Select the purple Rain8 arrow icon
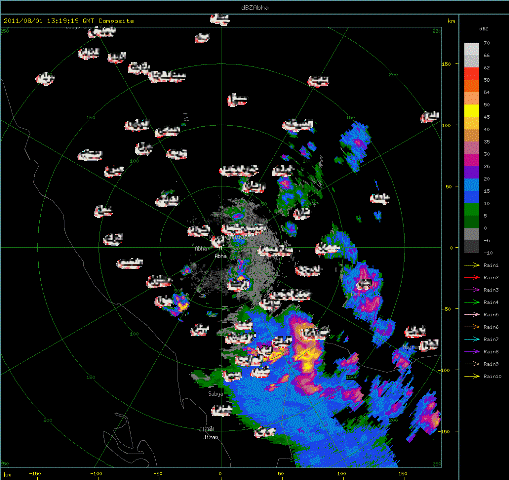 click(x=472, y=351)
